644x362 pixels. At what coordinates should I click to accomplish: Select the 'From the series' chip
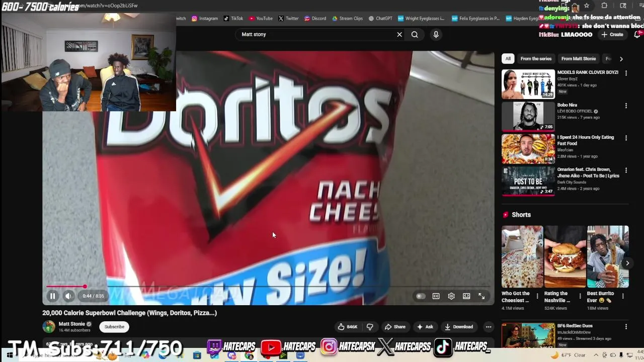point(536,59)
